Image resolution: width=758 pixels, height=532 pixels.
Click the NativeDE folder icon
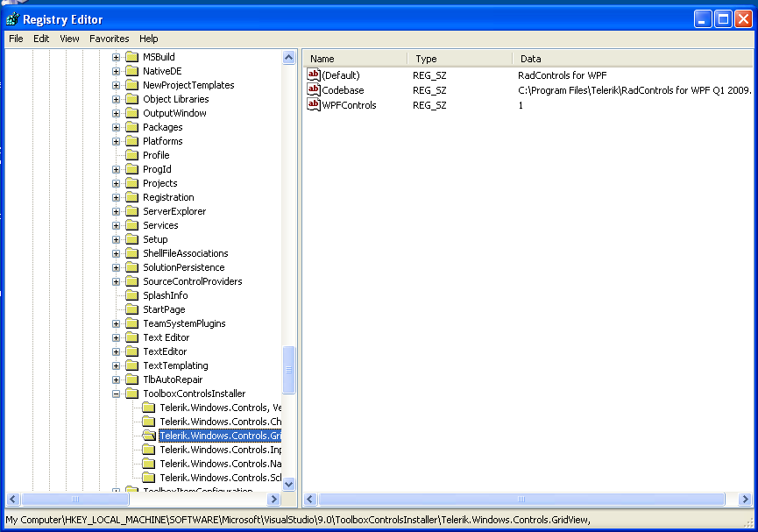[132, 71]
